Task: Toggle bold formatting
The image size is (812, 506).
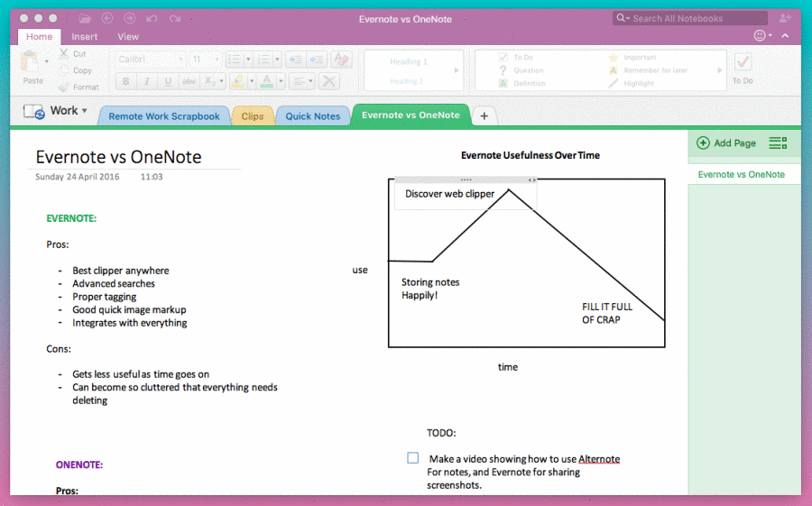Action: (125, 81)
